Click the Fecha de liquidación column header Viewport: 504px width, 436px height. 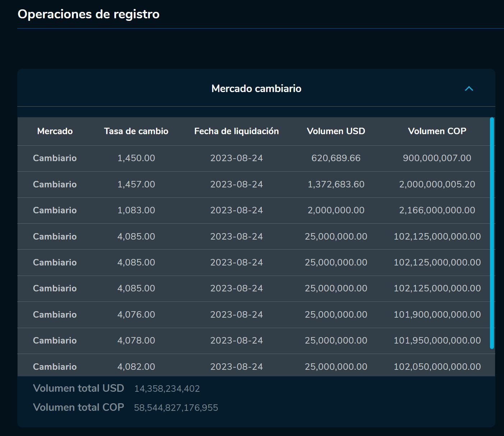click(x=237, y=131)
